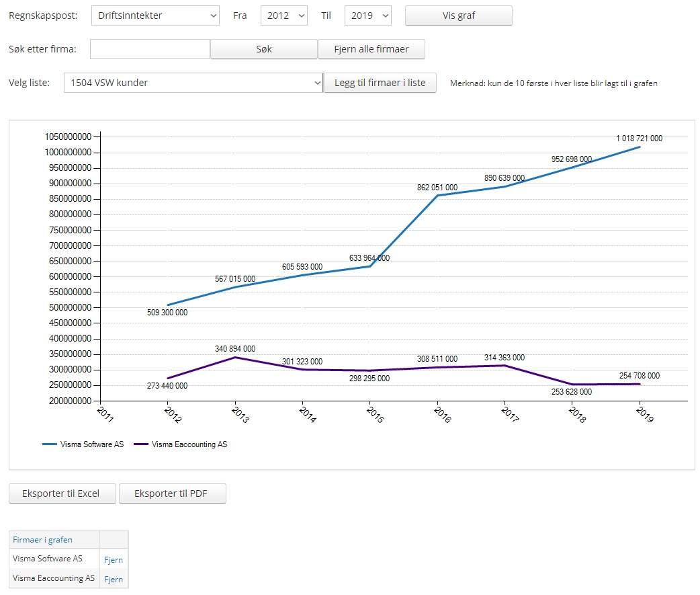This screenshot has width=700, height=595.
Task: Toggle Visma Software AS legend entry
Action: coord(82,444)
